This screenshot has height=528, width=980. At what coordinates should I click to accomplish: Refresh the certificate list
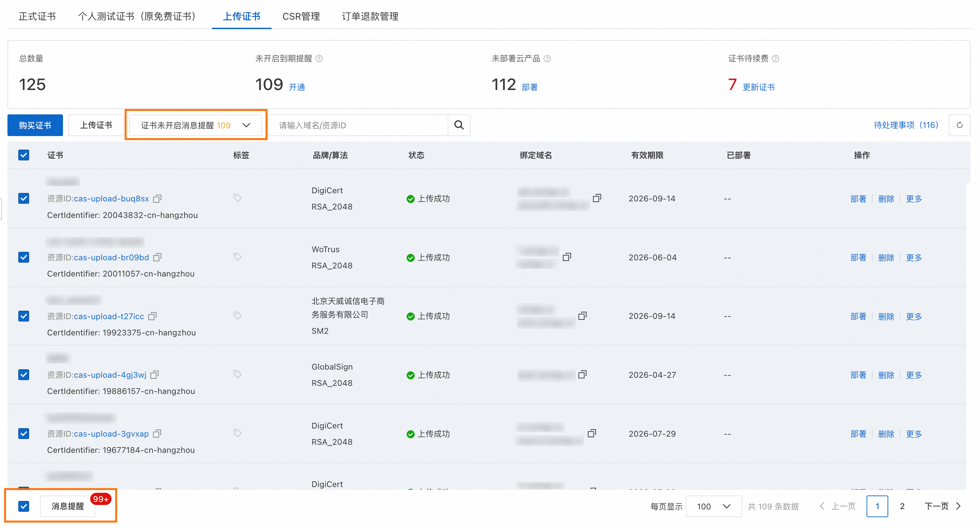point(959,125)
